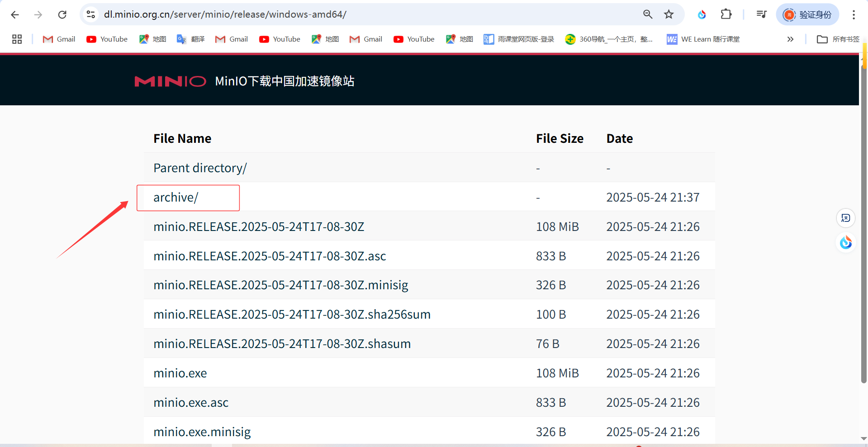Expand the hidden bookmarks chevron
The width and height of the screenshot is (868, 447).
coord(790,39)
